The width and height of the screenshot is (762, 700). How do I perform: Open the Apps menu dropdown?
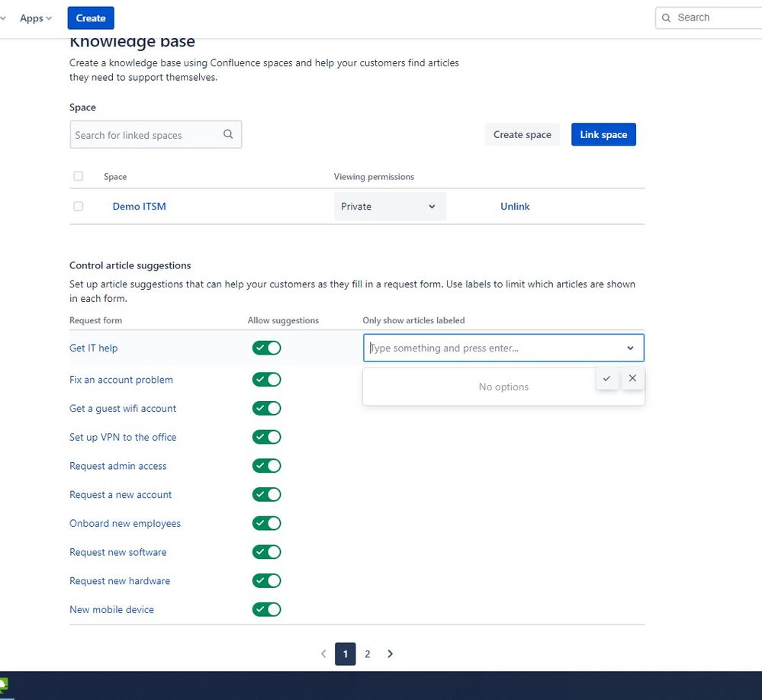[x=36, y=18]
